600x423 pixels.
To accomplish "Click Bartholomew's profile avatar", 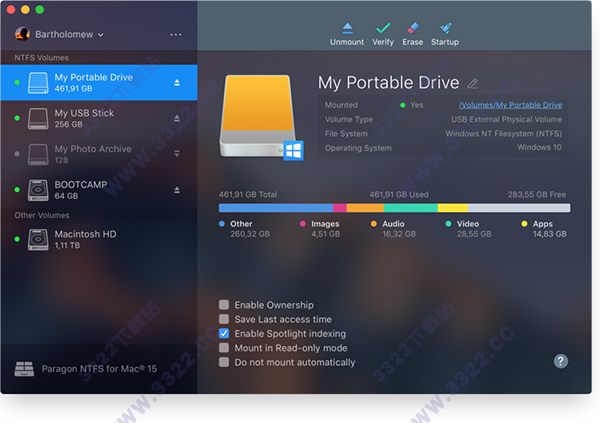I will 22,34.
